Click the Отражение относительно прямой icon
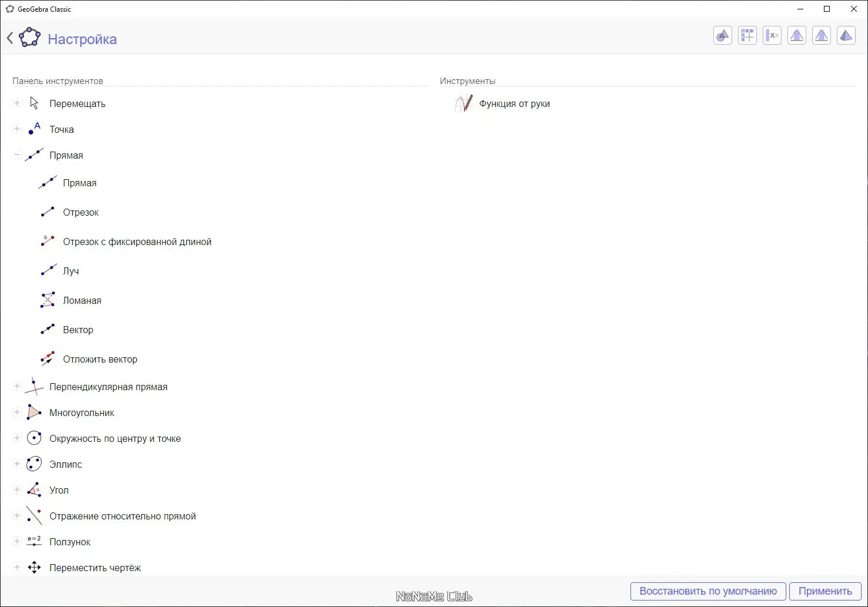The image size is (868, 607). pyautogui.click(x=34, y=516)
